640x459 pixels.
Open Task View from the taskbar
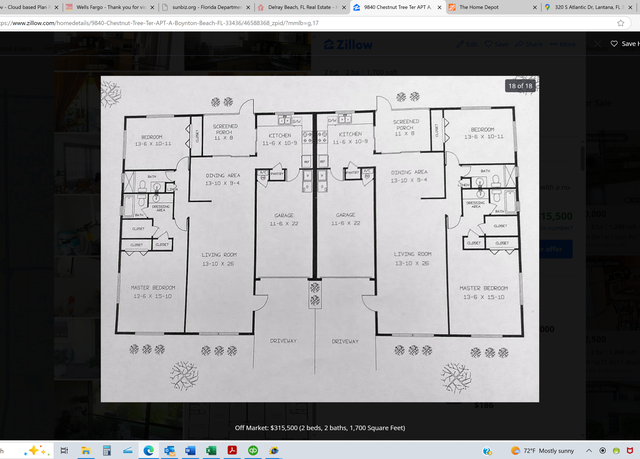point(64,450)
